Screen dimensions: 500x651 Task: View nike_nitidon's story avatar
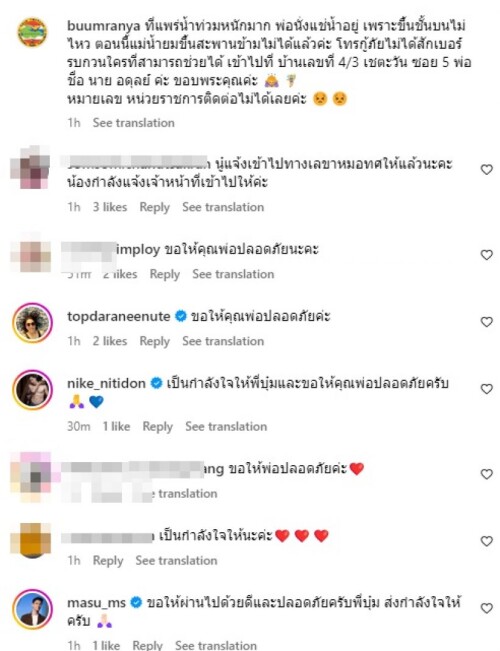(32, 390)
